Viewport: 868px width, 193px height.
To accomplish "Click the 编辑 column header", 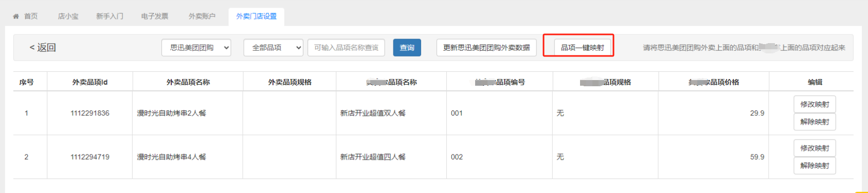I will point(815,82).
